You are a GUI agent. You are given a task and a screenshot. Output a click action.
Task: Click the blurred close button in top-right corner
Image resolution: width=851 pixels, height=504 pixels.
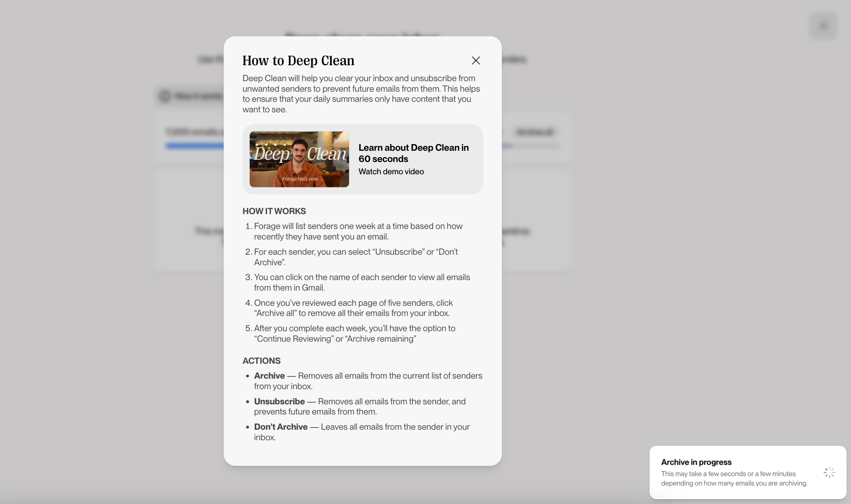point(823,26)
